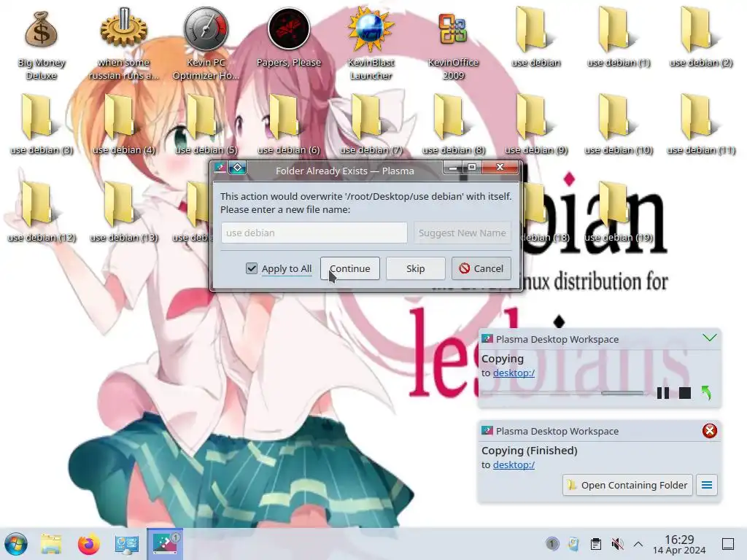Follow desktop:/ link in Copying notification
Screen dimensions: 747x560
click(x=514, y=373)
